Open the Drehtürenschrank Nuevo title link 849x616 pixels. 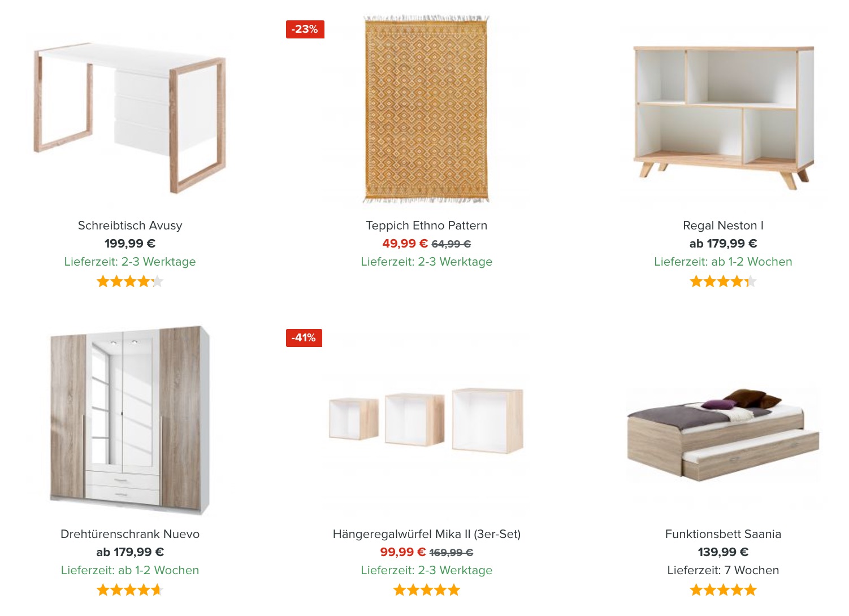(130, 534)
